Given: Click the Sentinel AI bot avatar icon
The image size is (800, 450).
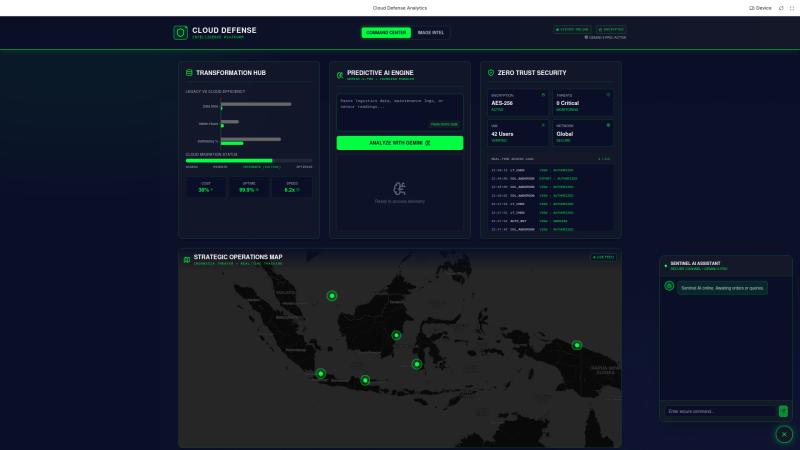Looking at the screenshot, I should [669, 286].
